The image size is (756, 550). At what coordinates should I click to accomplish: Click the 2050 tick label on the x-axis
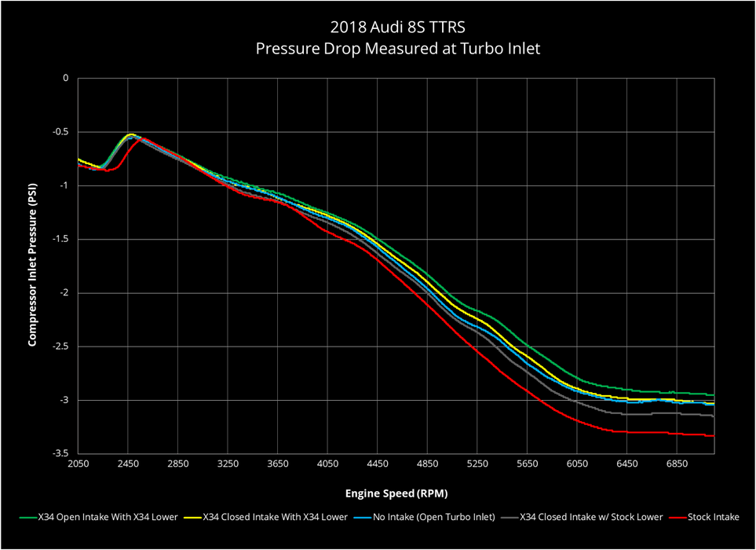(x=79, y=465)
